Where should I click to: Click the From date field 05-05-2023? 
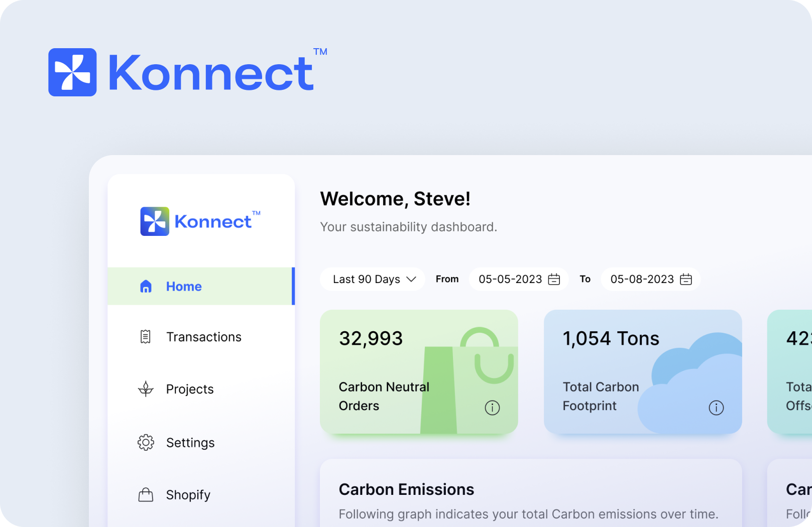(x=510, y=280)
